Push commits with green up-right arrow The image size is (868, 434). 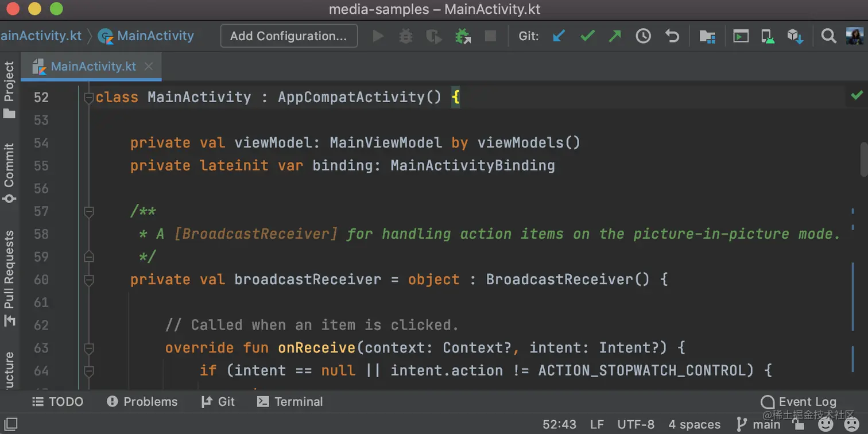click(615, 36)
